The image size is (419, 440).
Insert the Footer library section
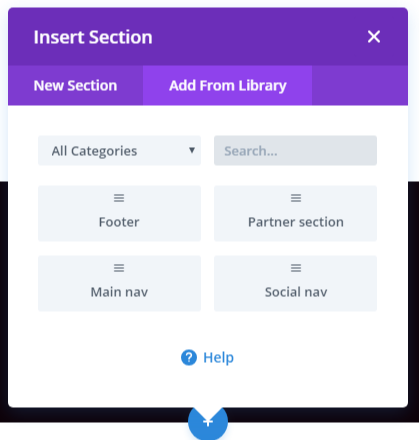coord(119,213)
